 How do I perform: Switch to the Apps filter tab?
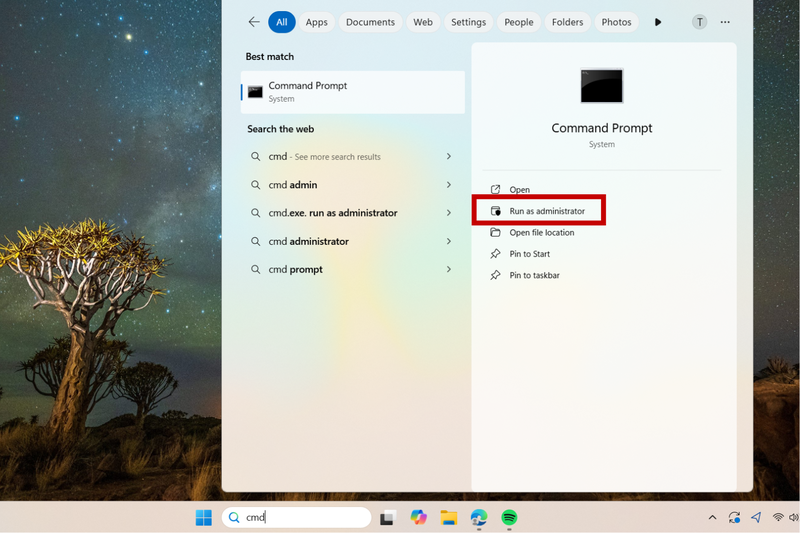316,22
